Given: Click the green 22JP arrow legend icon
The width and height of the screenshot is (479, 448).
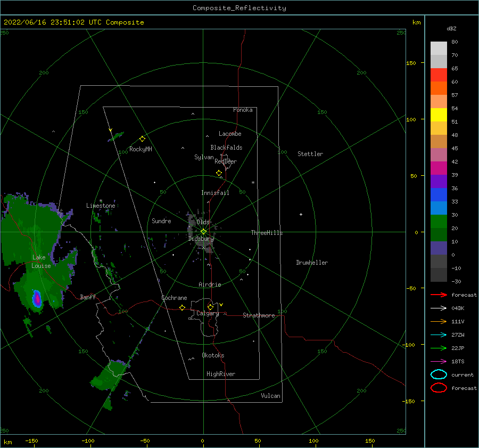Looking at the screenshot, I should 439,348.
